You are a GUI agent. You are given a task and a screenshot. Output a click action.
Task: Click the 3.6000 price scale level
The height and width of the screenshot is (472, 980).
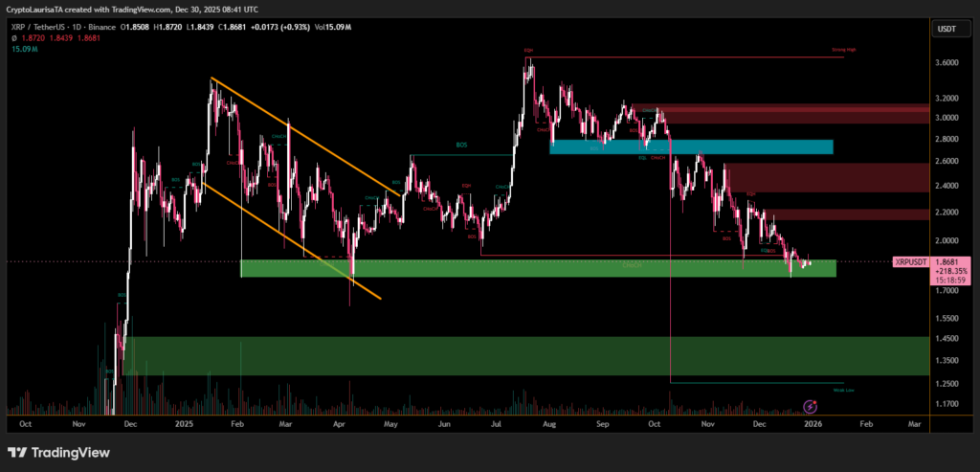[x=946, y=63]
